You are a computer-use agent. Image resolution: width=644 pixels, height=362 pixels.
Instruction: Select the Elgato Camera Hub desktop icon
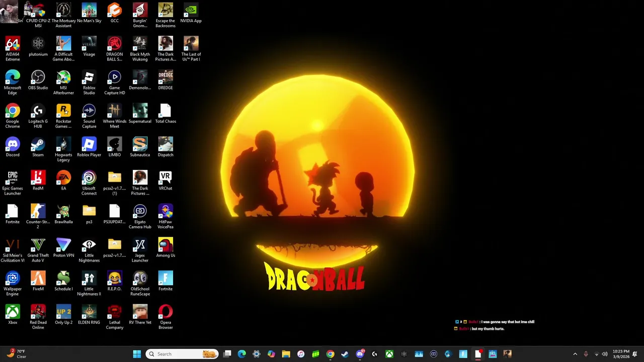140,217
